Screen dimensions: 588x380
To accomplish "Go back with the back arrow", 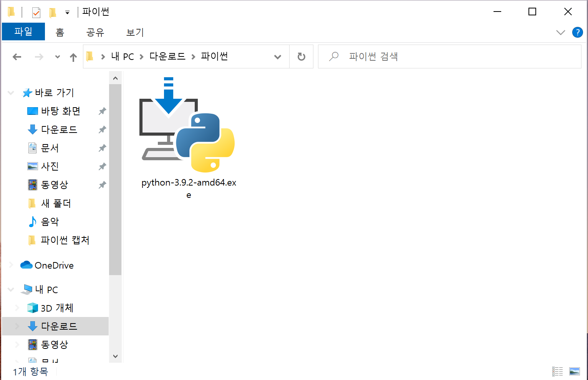I will (x=17, y=57).
